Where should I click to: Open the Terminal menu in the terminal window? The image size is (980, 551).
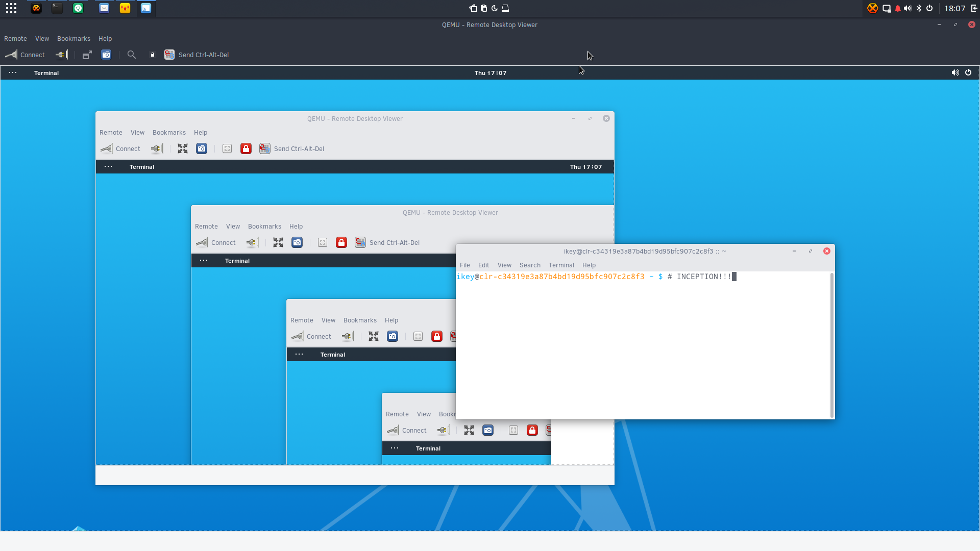coord(561,265)
